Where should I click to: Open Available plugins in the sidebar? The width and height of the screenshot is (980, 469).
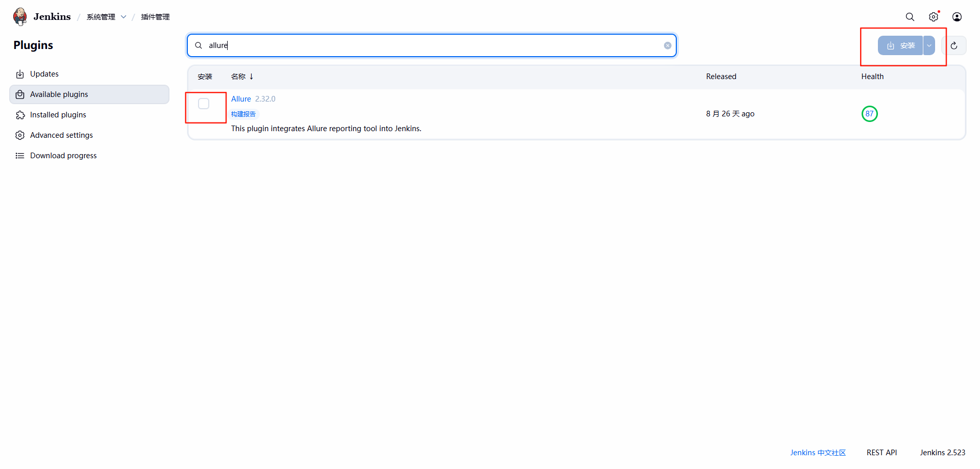(x=89, y=94)
